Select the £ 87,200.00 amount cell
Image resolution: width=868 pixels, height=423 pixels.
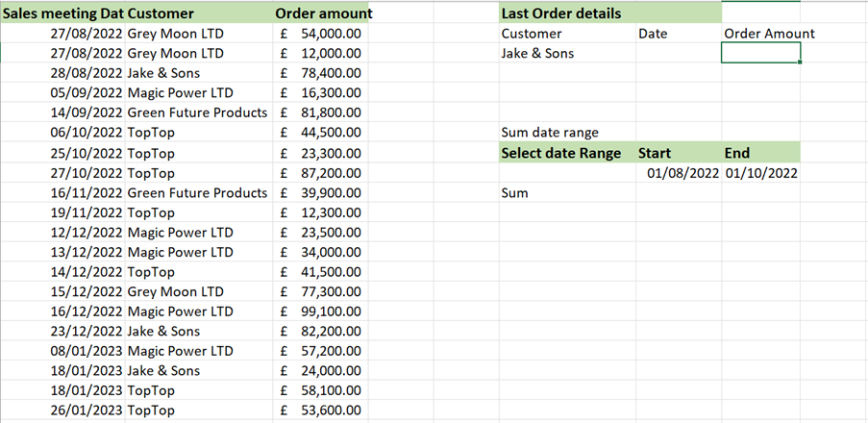320,173
